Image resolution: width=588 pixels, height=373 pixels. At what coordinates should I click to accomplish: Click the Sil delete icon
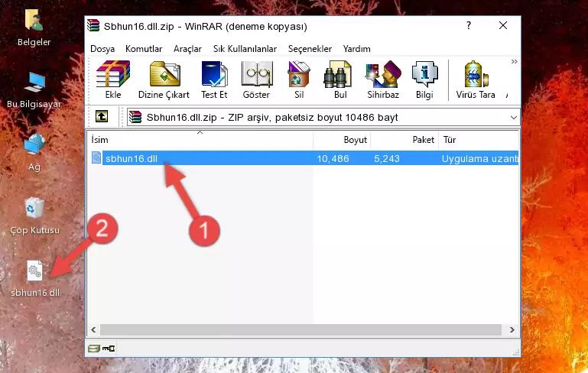299,74
